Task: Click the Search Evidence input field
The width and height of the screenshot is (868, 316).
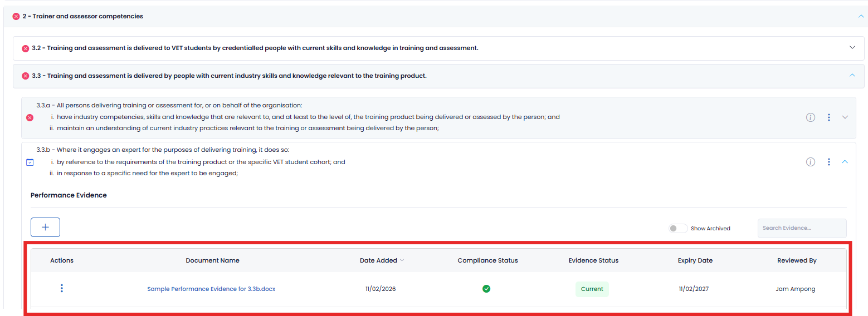Action: pyautogui.click(x=801, y=228)
